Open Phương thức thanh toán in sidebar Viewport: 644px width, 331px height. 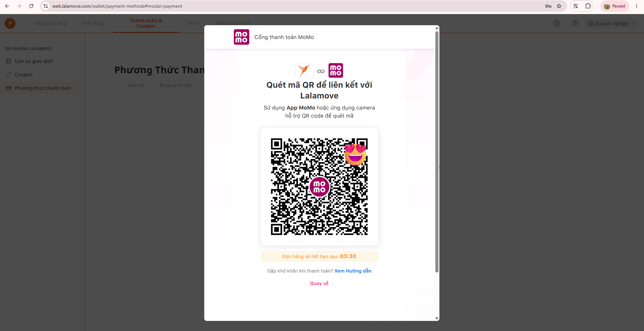[43, 88]
